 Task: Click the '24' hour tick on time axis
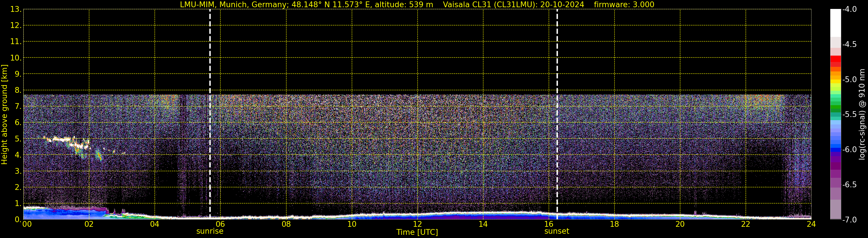[x=811, y=224]
